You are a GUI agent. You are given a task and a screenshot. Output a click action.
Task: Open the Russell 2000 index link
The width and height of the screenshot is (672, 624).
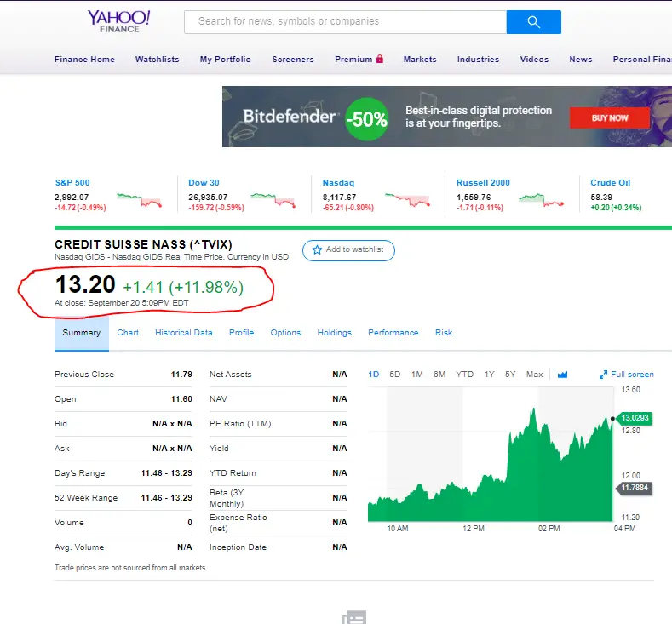(483, 182)
